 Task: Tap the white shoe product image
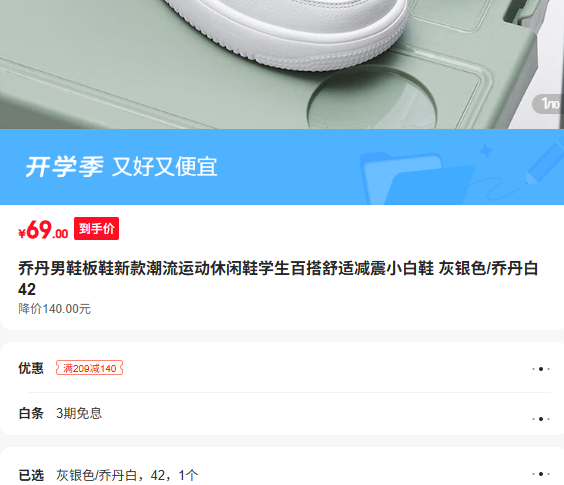point(282,64)
